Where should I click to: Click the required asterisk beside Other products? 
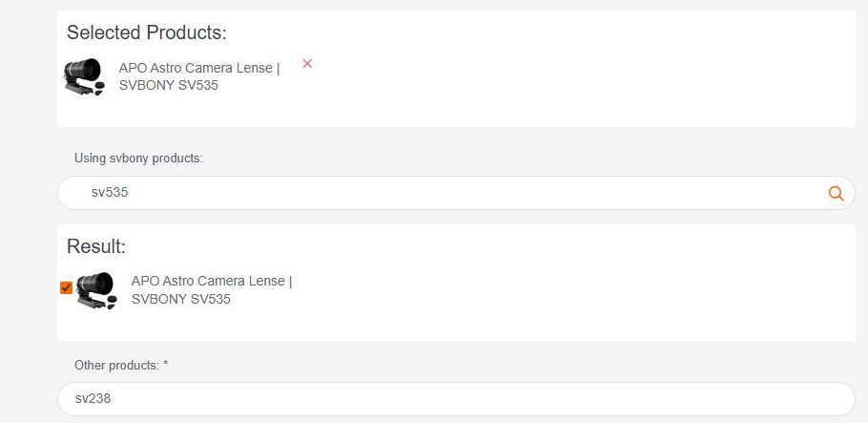pyautogui.click(x=165, y=366)
